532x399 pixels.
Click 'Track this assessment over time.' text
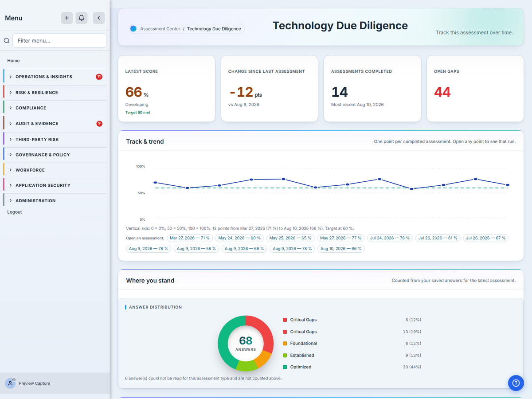[474, 32]
